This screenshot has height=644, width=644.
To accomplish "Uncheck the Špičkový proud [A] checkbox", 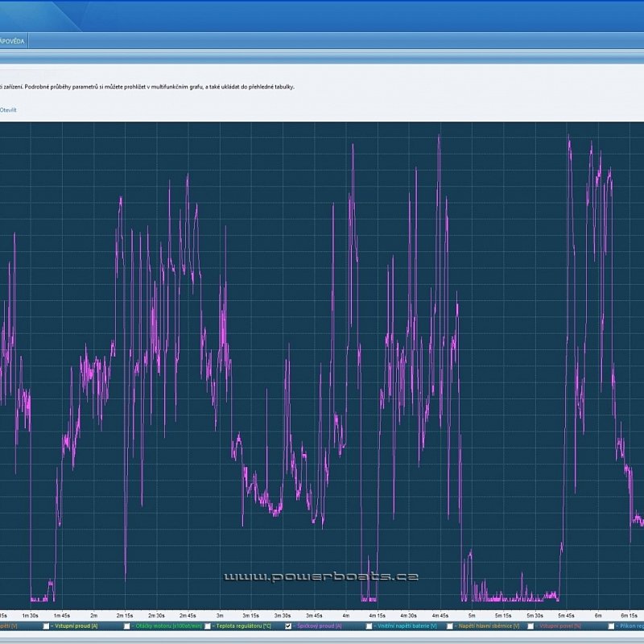I will tap(288, 625).
